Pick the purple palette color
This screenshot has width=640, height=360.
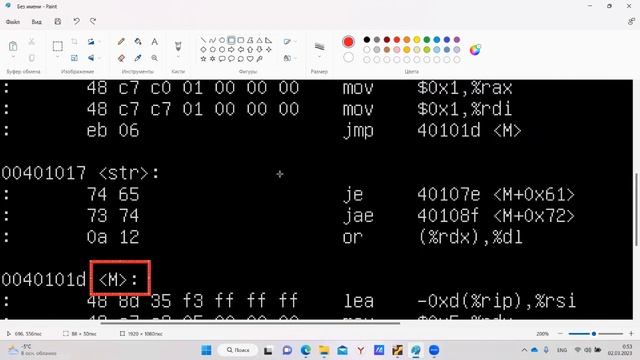(x=457, y=40)
